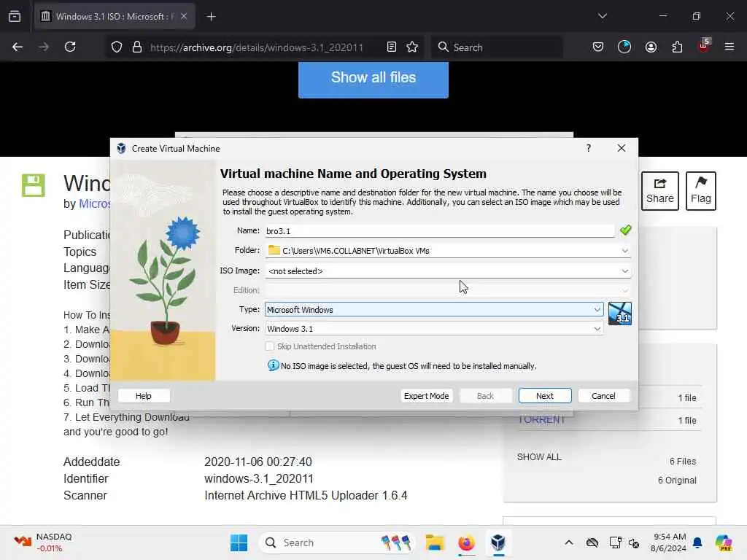Click the site padlock icon
Screen dimensions: 747x560
click(x=137, y=47)
